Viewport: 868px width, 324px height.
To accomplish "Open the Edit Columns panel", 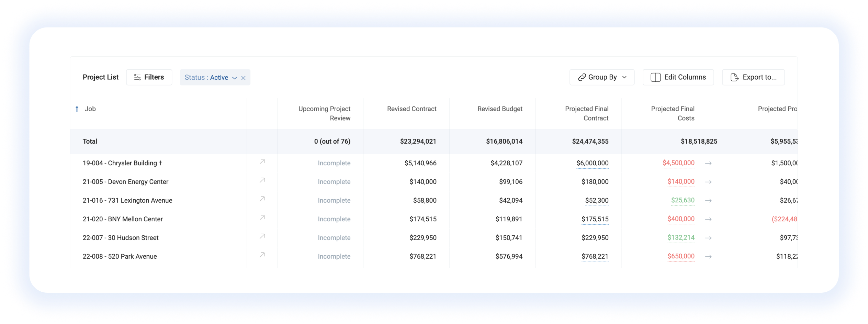I will pos(678,77).
